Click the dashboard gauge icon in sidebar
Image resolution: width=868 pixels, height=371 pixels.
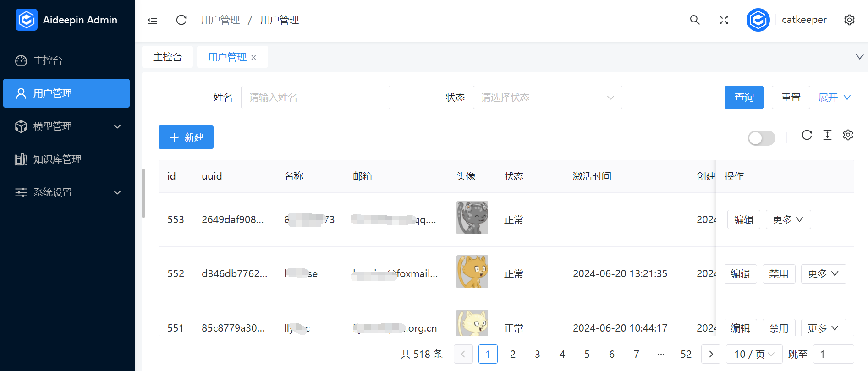coord(21,60)
